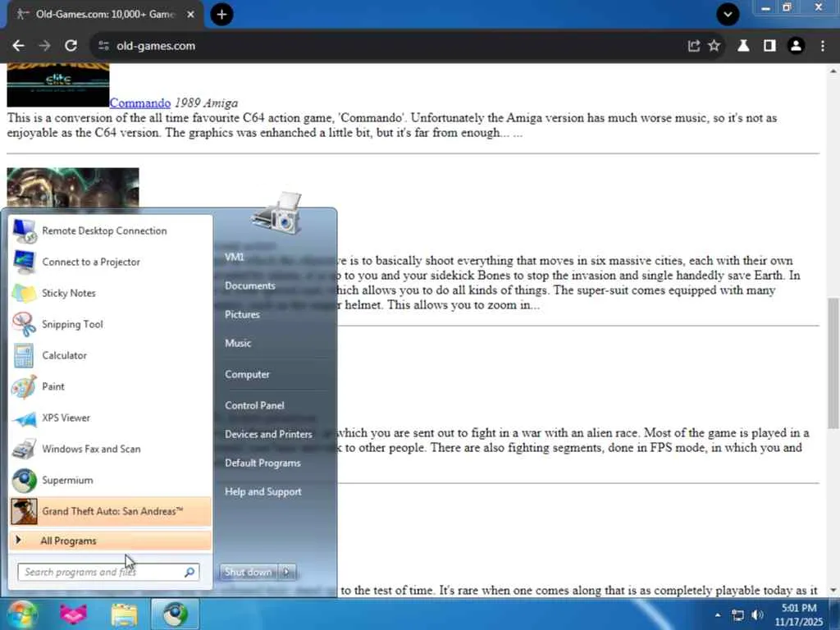840x630 pixels.
Task: Launch Connect to a Projector icon
Action: point(24,262)
